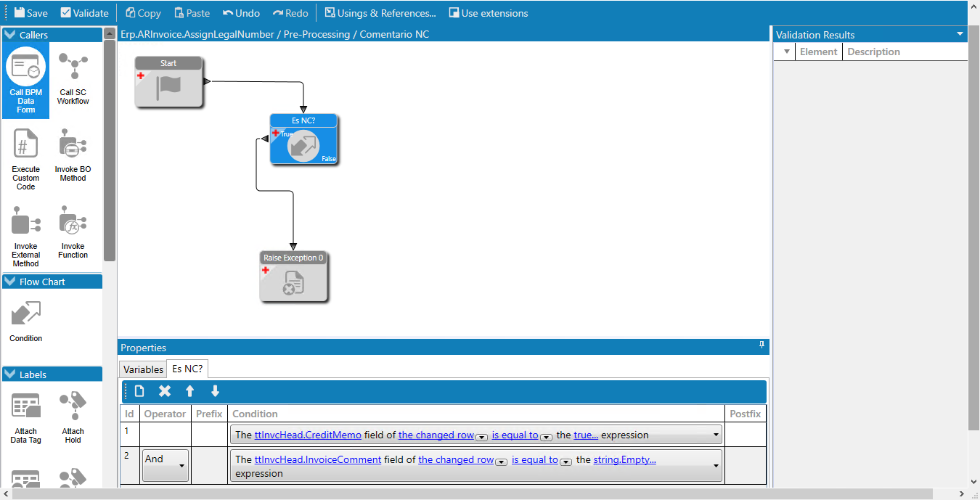Image resolution: width=980 pixels, height=500 pixels.
Task: Open Usings & References dialog
Action: pos(380,13)
